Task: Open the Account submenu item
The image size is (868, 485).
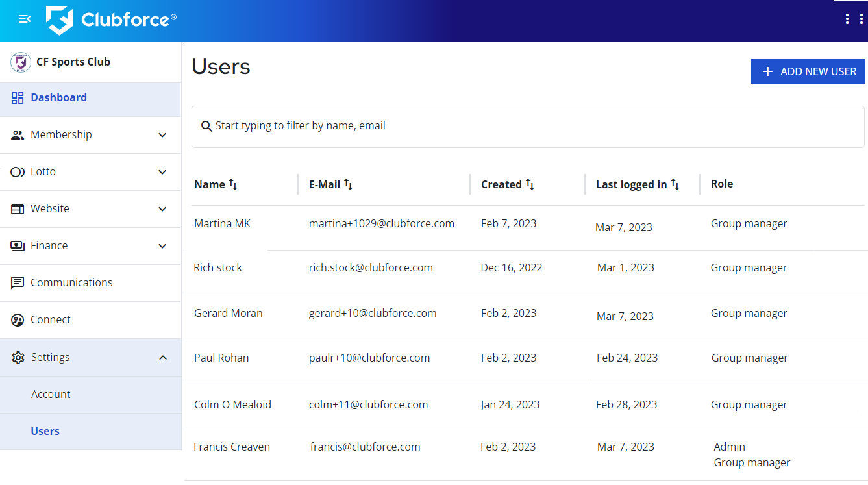Action: coord(90,395)
